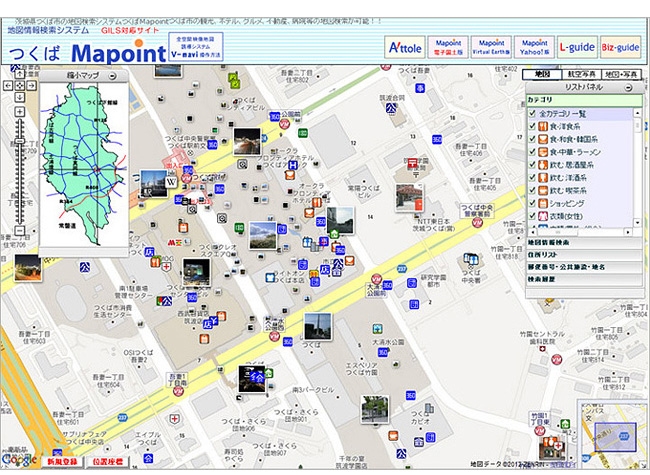Expand the 郵便番号・公共施設・地名 section
The image size is (650, 475).
pyautogui.click(x=584, y=267)
